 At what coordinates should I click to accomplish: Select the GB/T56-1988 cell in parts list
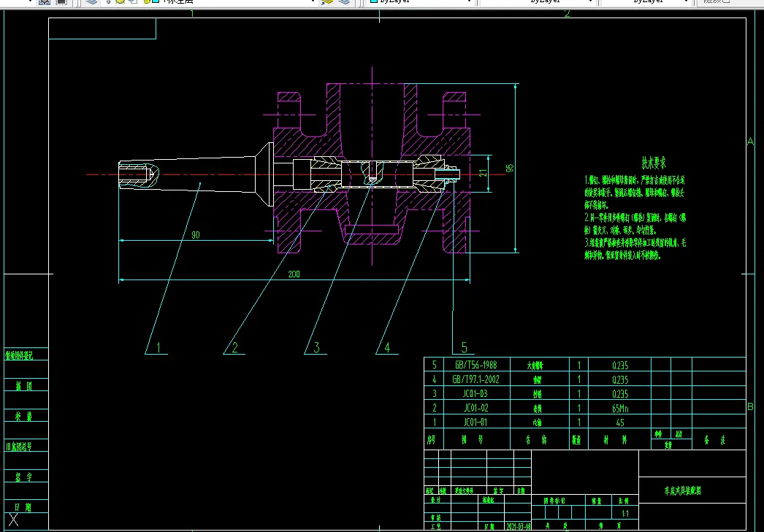[x=476, y=365]
